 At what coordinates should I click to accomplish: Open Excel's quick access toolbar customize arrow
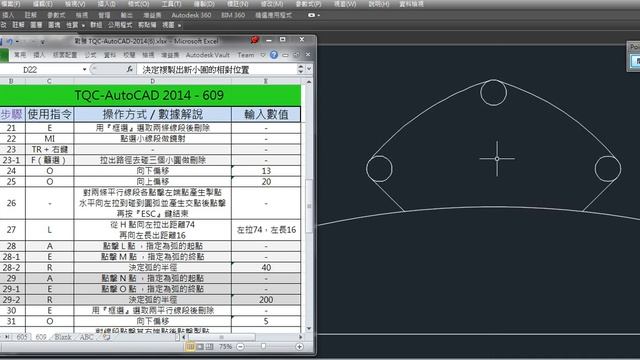click(42, 42)
